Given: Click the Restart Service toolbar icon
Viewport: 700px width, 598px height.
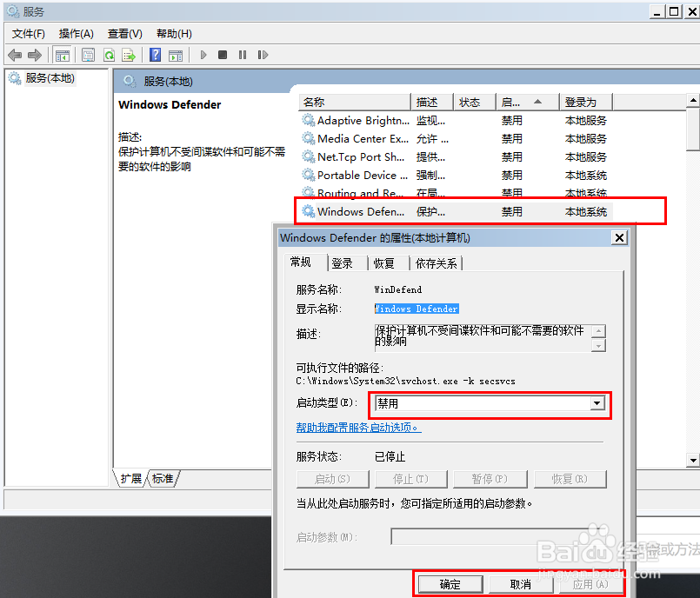Looking at the screenshot, I should pos(263,55).
